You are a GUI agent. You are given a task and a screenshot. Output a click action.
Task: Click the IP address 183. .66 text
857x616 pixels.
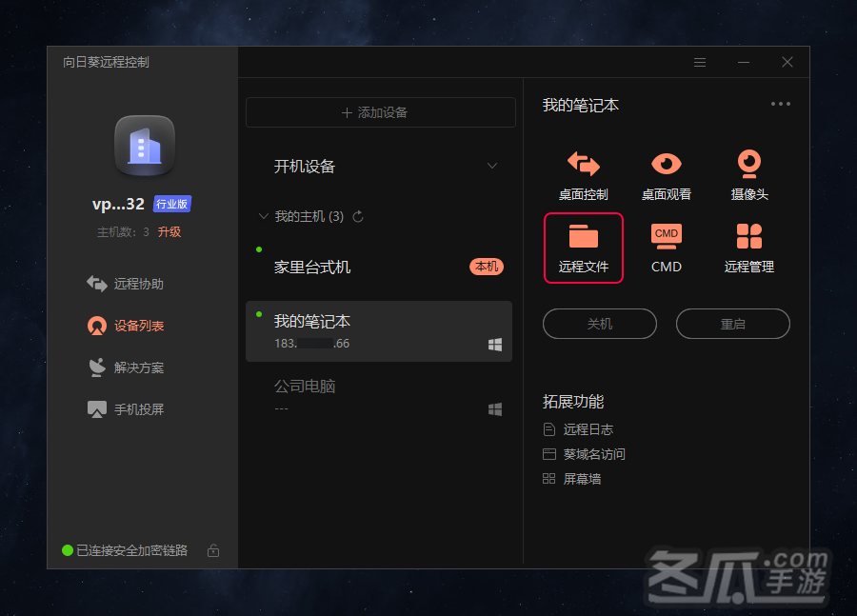point(312,344)
